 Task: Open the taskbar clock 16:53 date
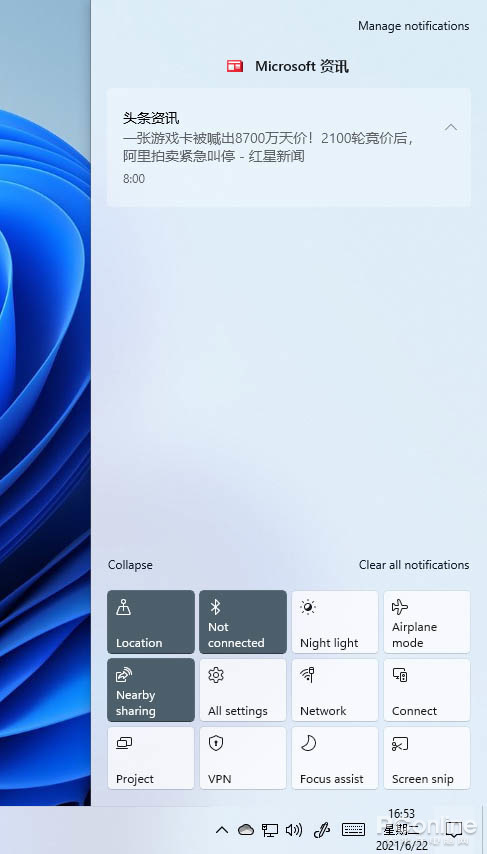(x=401, y=830)
